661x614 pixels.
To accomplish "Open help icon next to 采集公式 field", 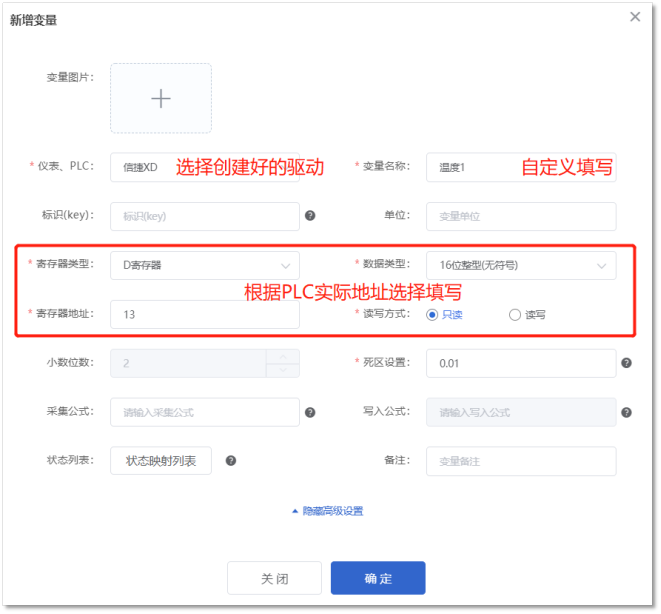I will coord(310,412).
